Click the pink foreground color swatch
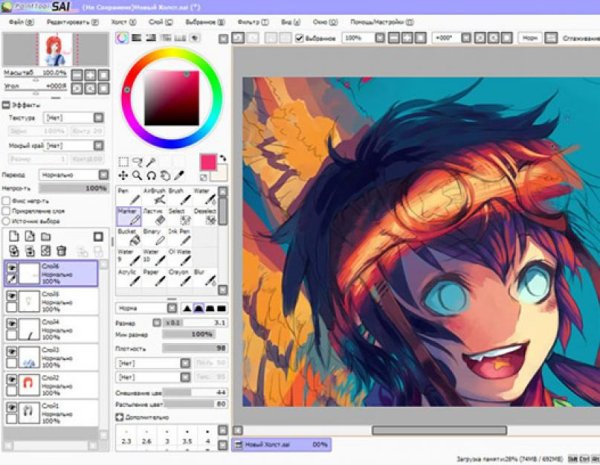Screen dimensions: 600x465 pyautogui.click(x=208, y=161)
